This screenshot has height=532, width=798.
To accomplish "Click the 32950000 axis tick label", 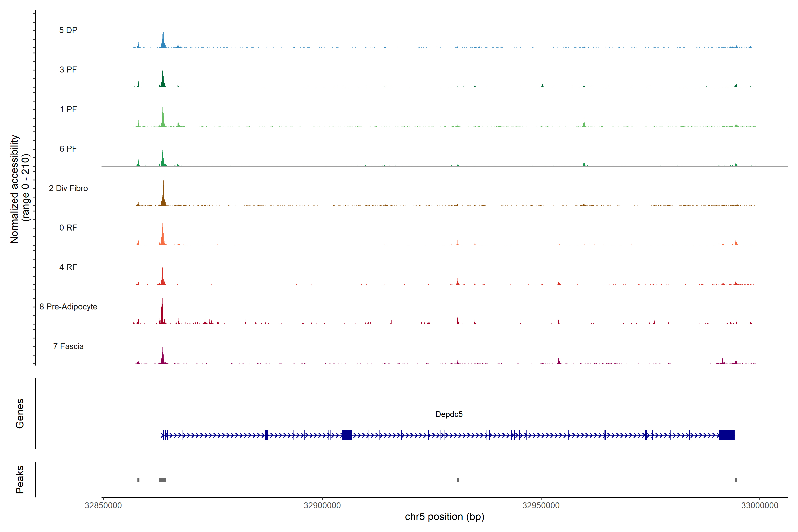I will tap(541, 506).
